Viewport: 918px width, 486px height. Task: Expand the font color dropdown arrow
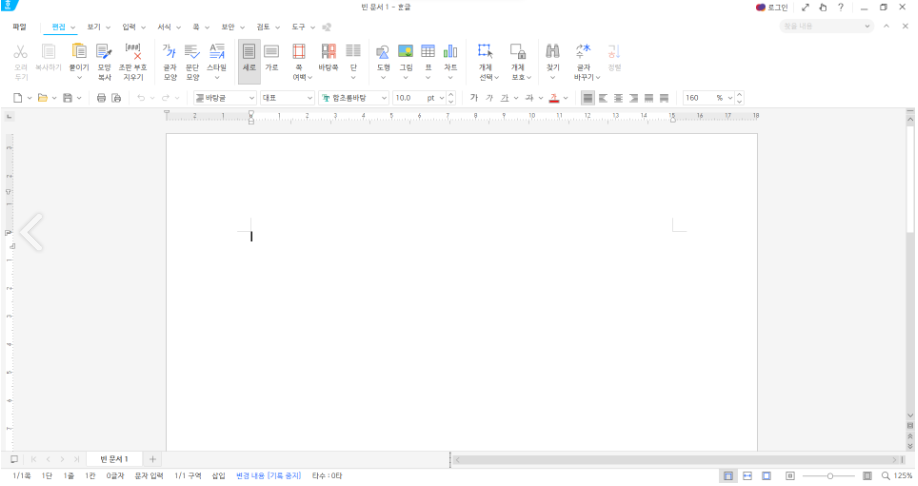[x=566, y=98]
